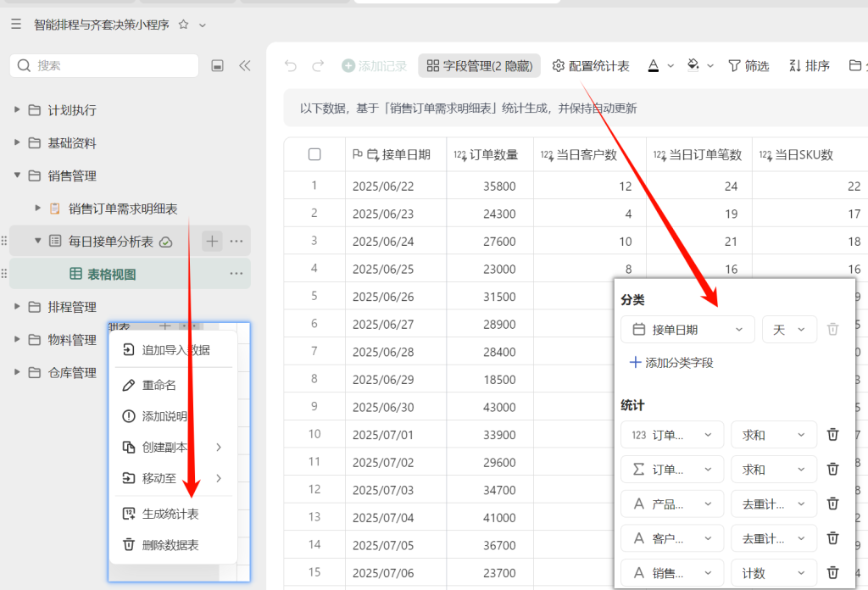
Task: Open the 仓库管理 folder
Action: [72, 372]
